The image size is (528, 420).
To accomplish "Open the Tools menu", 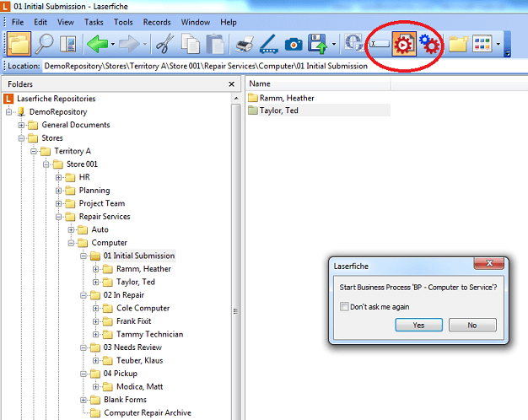I will pyautogui.click(x=123, y=22).
